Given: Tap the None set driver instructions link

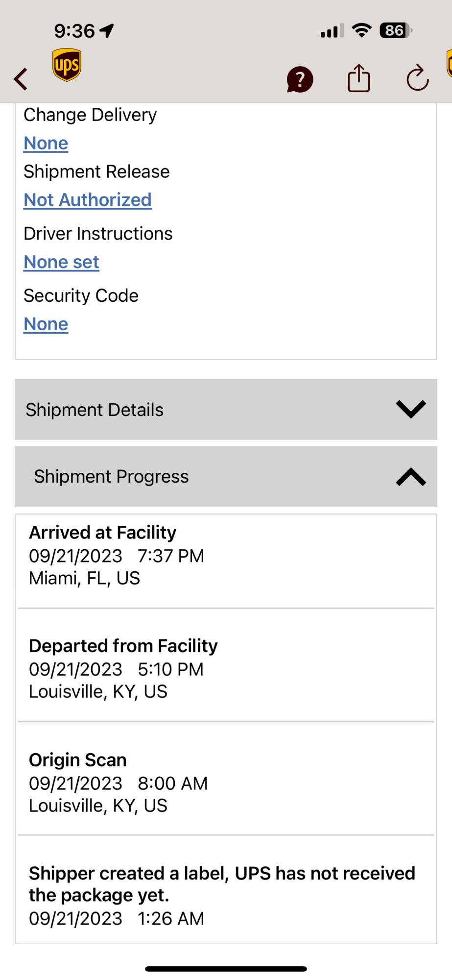Looking at the screenshot, I should pyautogui.click(x=62, y=263).
